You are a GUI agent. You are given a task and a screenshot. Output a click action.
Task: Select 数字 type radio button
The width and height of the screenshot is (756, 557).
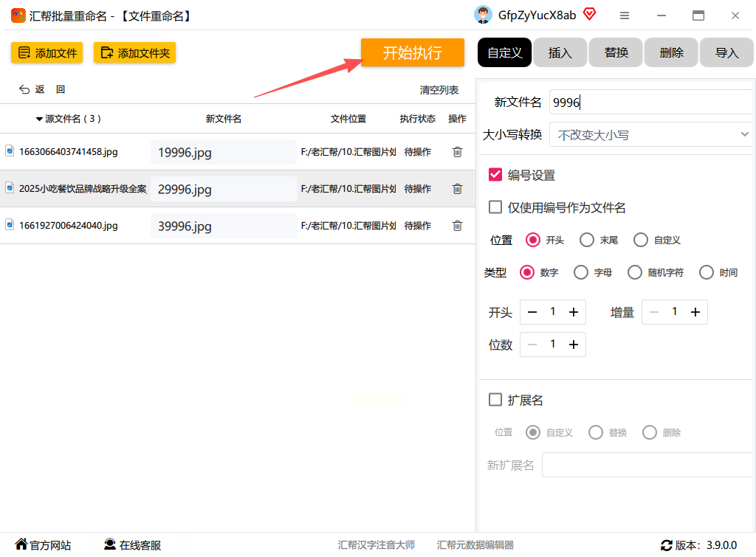(x=527, y=272)
